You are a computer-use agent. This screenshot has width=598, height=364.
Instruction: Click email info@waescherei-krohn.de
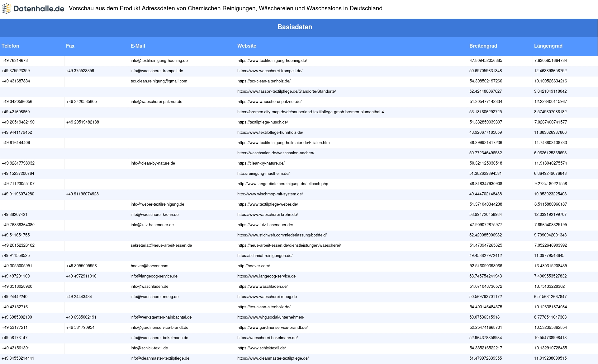(x=154, y=215)
